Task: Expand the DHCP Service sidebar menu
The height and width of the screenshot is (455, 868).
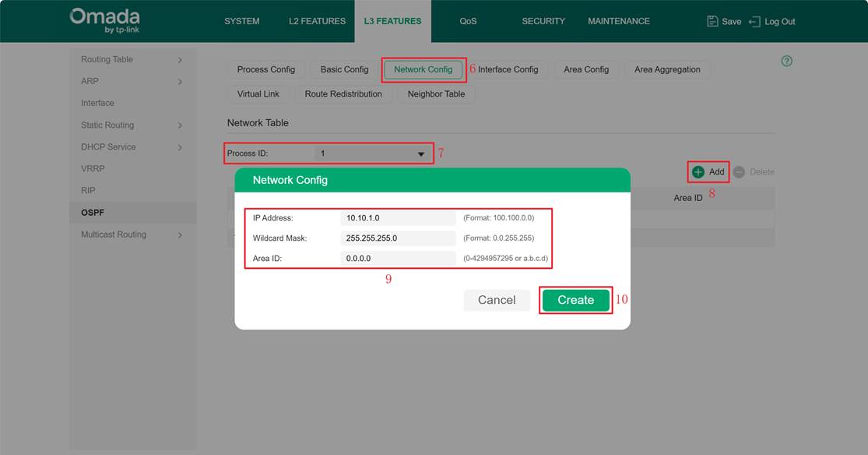Action: [x=180, y=147]
